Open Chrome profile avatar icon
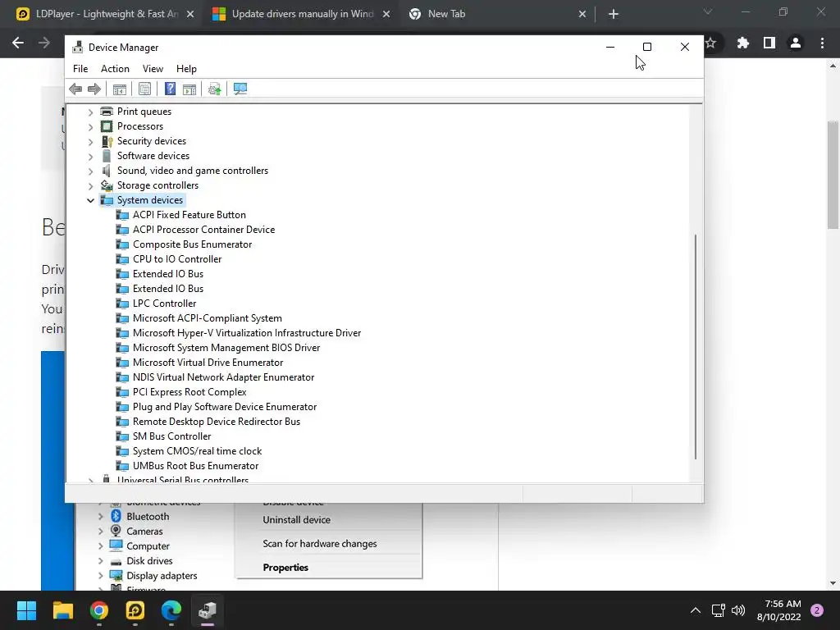Screen dimensions: 840x630 click(x=796, y=43)
